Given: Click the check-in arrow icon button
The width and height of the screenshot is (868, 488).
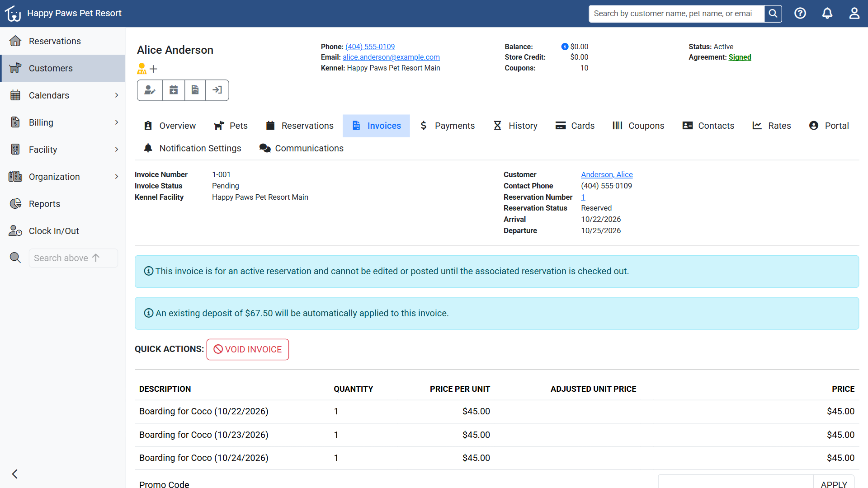Looking at the screenshot, I should (217, 90).
